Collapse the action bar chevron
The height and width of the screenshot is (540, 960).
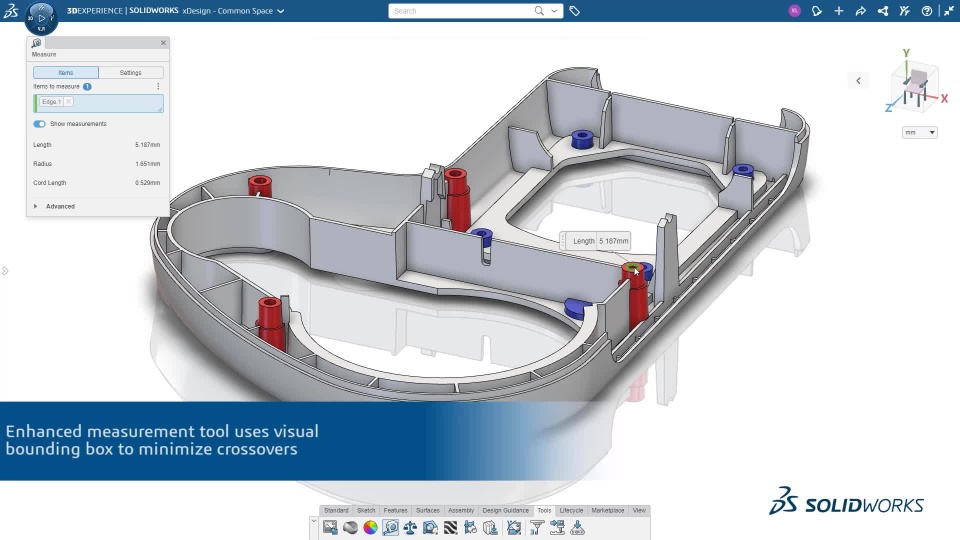[x=313, y=521]
